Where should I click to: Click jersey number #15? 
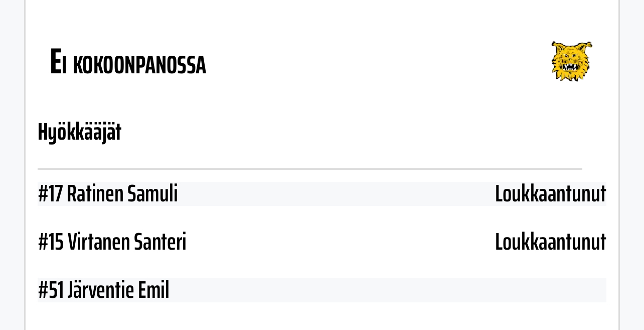(51, 242)
